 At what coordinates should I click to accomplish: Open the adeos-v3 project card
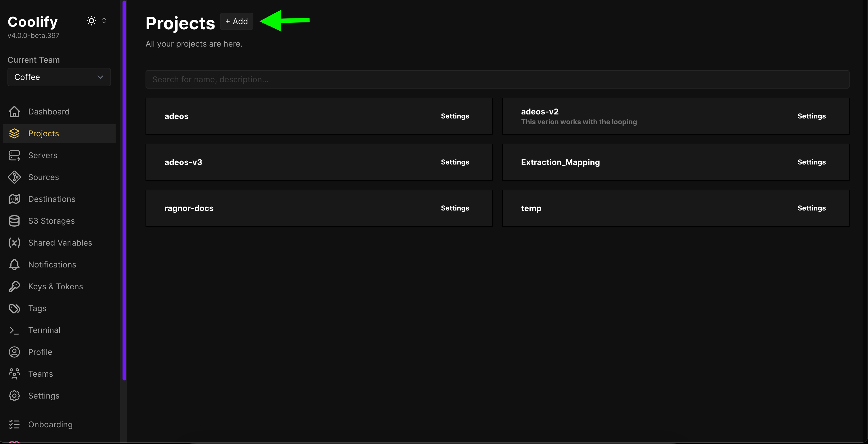click(x=319, y=162)
